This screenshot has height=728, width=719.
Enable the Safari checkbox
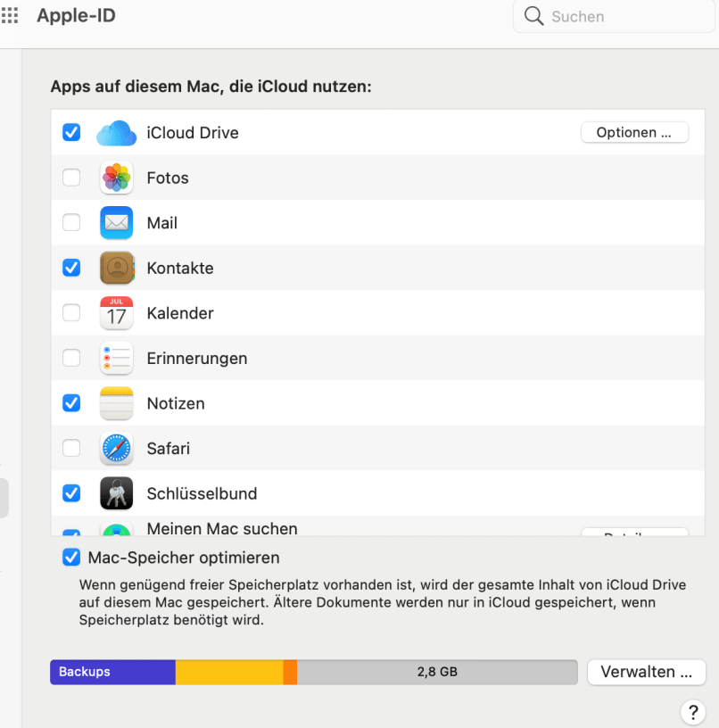pos(71,449)
